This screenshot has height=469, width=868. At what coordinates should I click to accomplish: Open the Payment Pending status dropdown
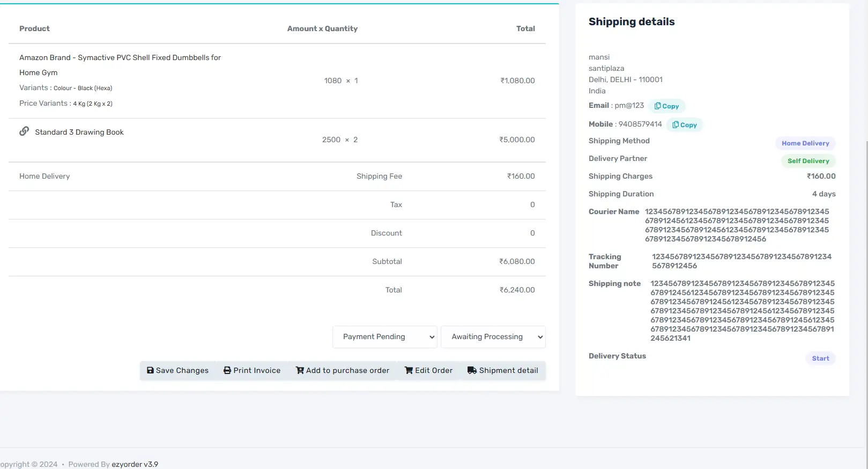pyautogui.click(x=384, y=337)
